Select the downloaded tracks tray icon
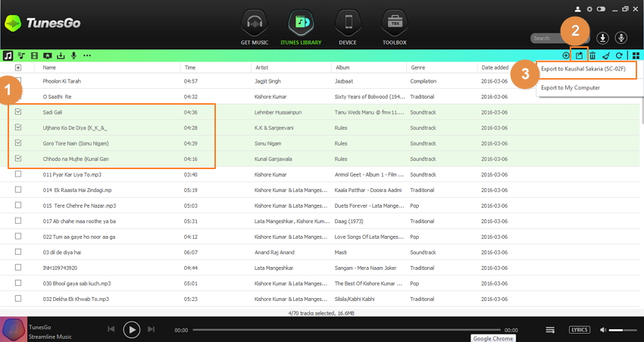Image resolution: width=644 pixels, height=342 pixels. pyautogui.click(x=61, y=55)
